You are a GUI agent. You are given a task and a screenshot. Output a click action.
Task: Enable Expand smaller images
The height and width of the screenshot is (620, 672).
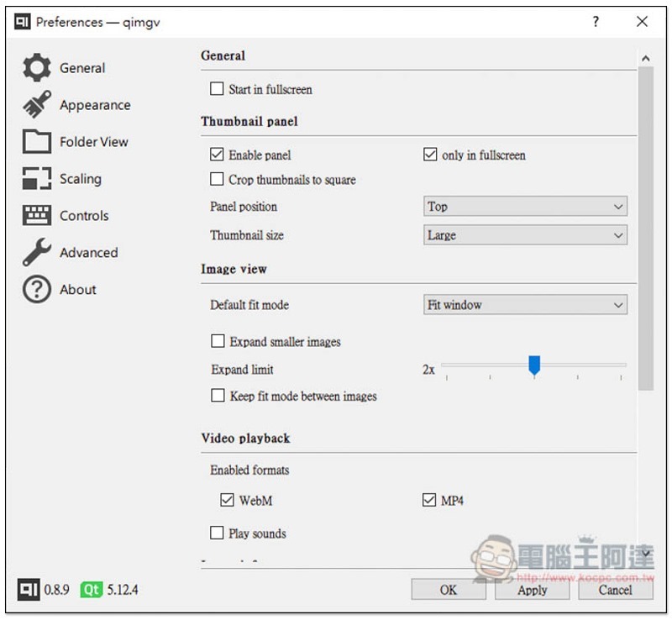(218, 341)
